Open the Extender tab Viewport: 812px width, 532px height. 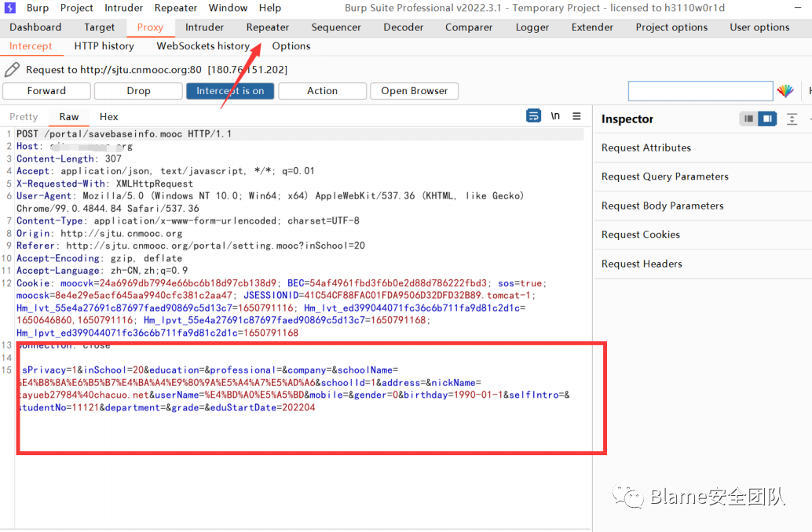[x=592, y=27]
